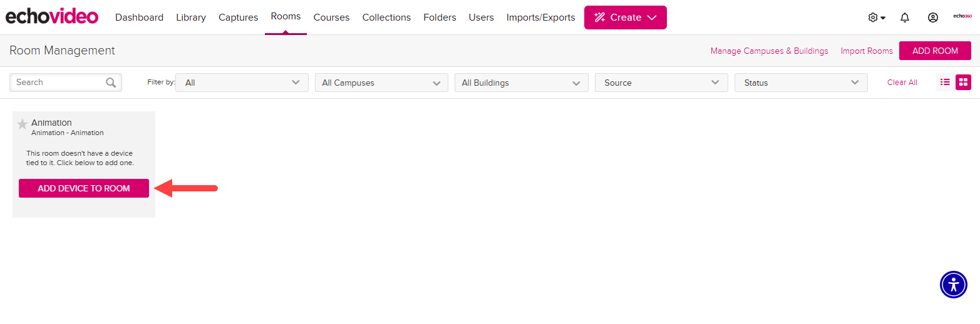Go to the Collections tab

tap(386, 18)
